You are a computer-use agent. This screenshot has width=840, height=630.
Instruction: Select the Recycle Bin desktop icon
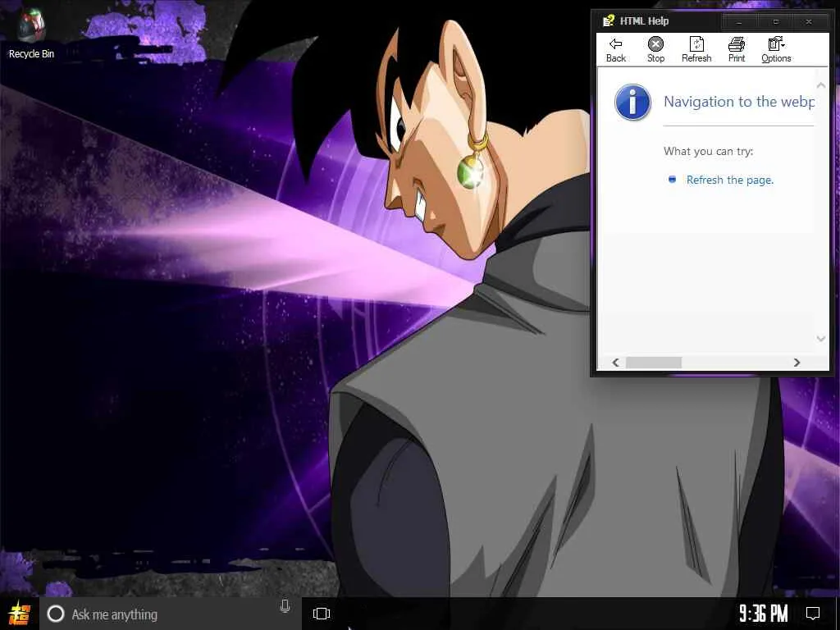[x=31, y=34]
